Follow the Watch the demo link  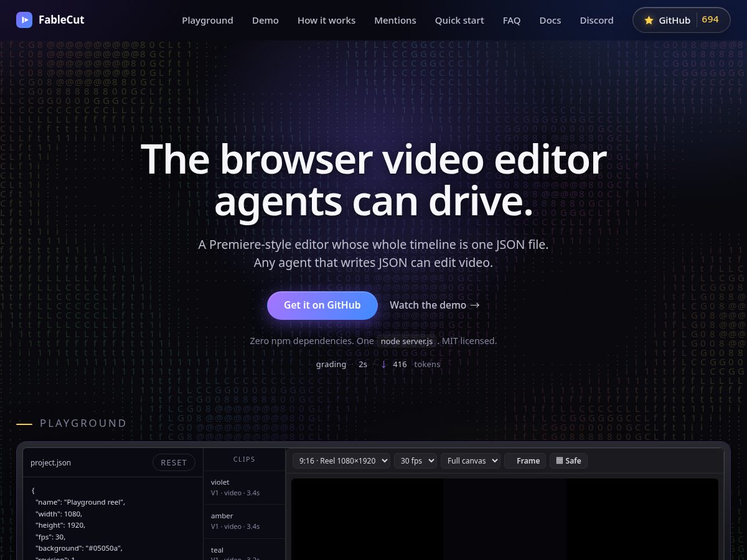pyautogui.click(x=435, y=305)
